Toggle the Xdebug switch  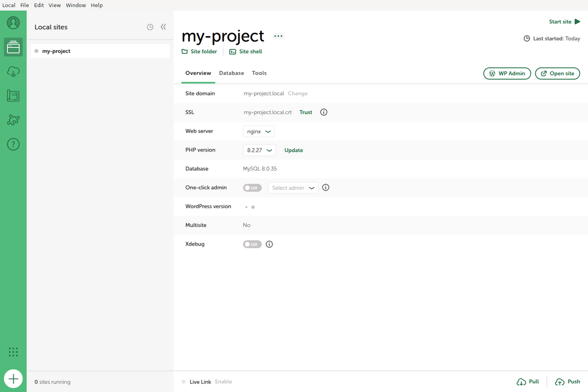tap(252, 244)
